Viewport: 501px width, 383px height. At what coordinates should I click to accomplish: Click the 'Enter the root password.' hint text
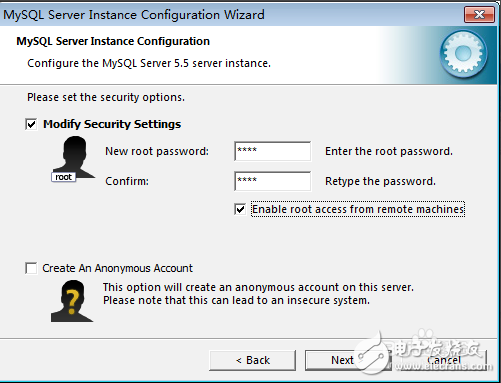point(389,151)
